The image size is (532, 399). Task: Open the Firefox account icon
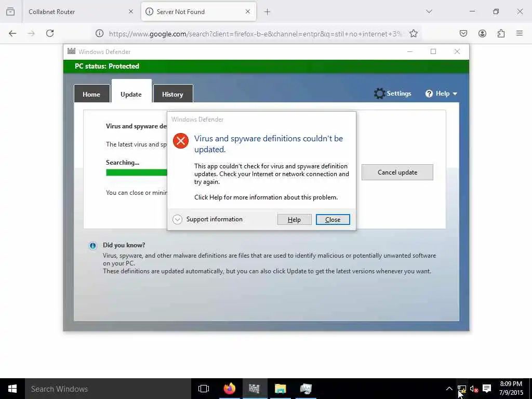tap(482, 33)
